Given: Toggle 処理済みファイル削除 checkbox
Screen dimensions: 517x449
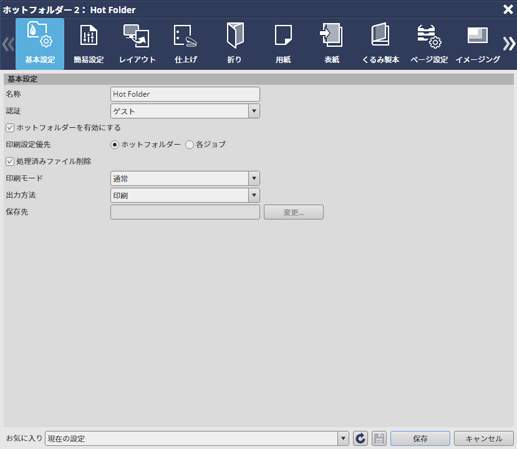Looking at the screenshot, I should coord(10,161).
